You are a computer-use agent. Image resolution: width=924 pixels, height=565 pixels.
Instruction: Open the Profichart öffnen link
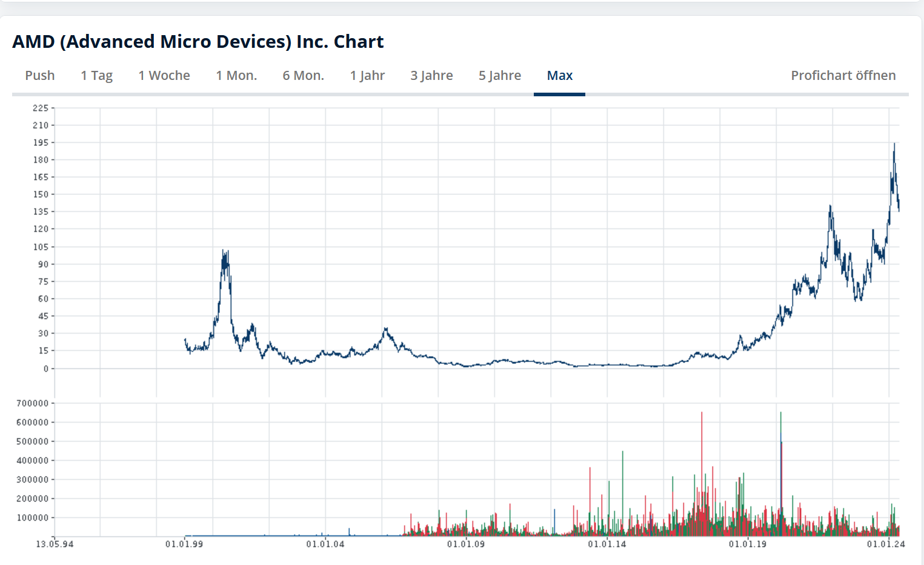pos(843,76)
